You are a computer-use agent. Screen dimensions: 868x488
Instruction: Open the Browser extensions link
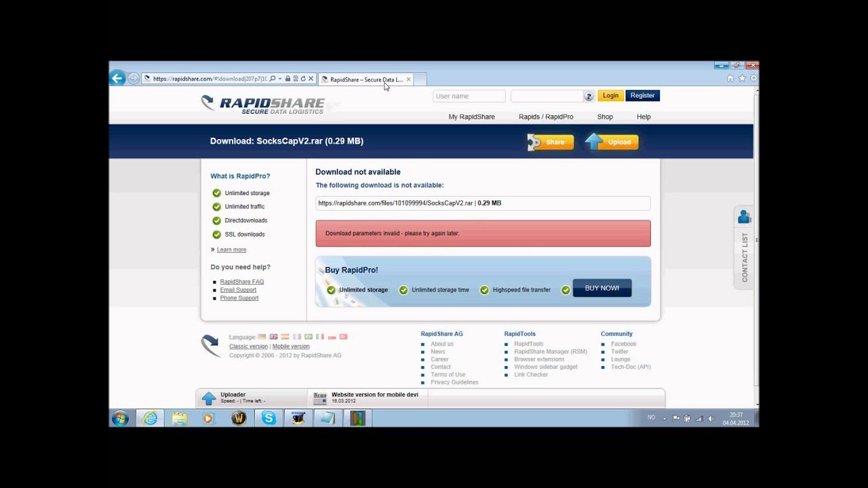539,359
